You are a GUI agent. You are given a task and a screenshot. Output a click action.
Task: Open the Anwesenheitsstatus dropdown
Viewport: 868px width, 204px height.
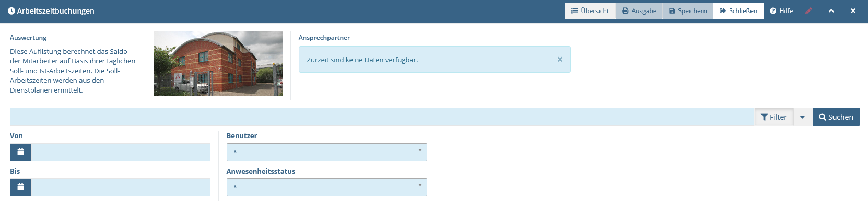(327, 187)
